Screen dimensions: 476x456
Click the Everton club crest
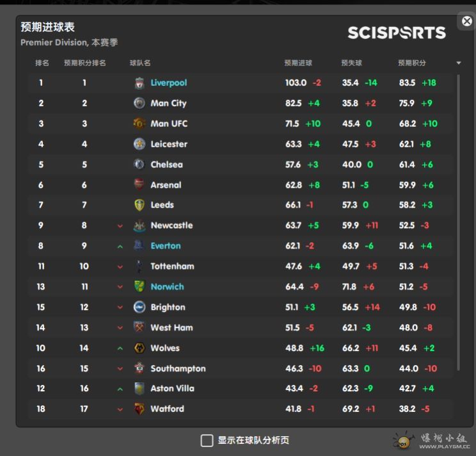tap(139, 246)
